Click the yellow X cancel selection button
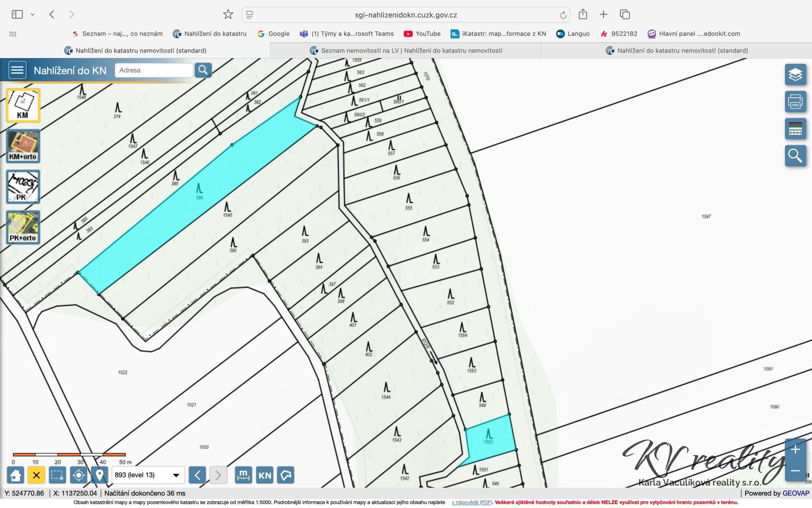 (x=36, y=475)
